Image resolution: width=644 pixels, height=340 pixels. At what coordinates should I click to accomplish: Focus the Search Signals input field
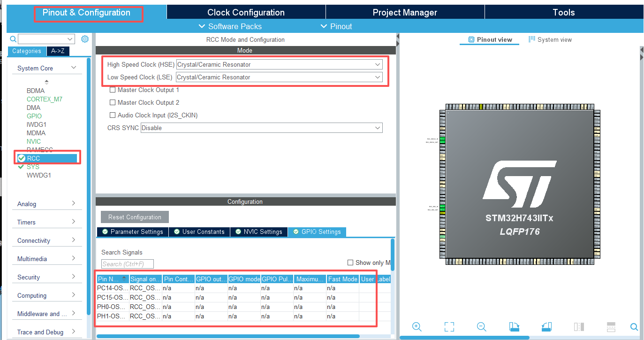click(x=128, y=264)
